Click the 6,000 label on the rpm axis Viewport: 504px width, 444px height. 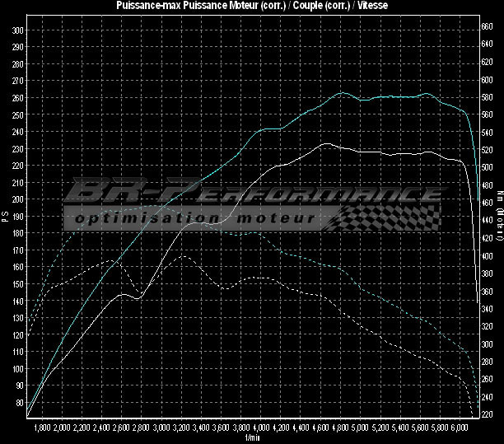point(460,428)
